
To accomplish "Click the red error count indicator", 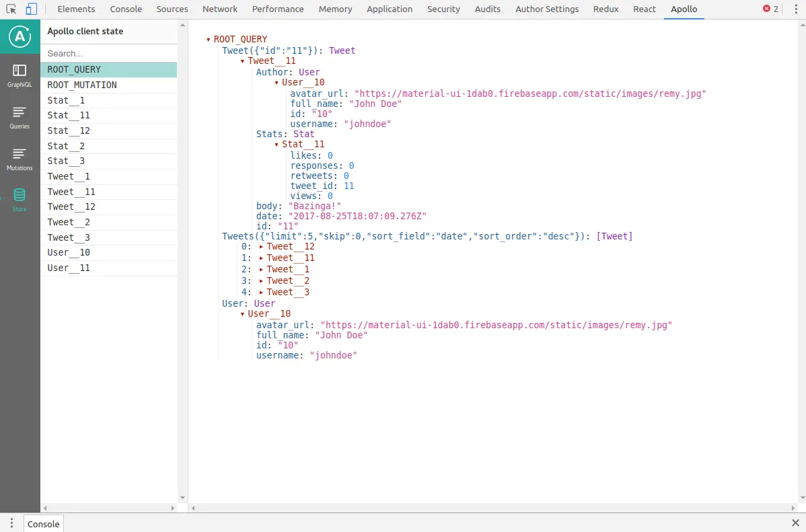I will pyautogui.click(x=770, y=9).
